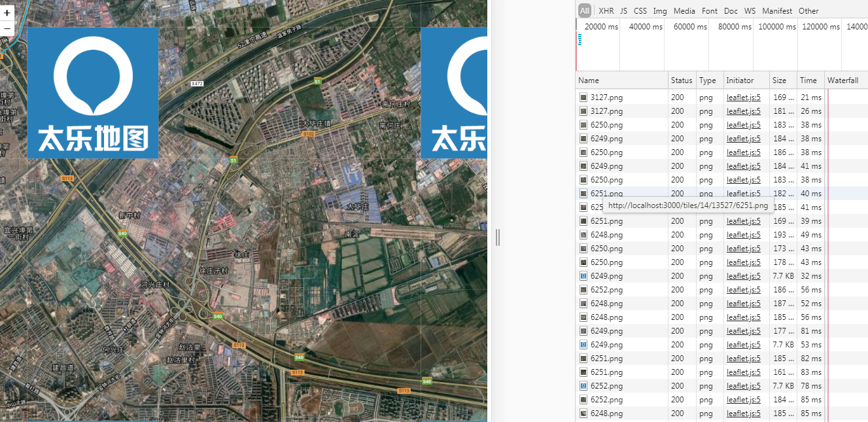The image size is (868, 422).
Task: Zoom out the map with minus button
Action: 7,29
